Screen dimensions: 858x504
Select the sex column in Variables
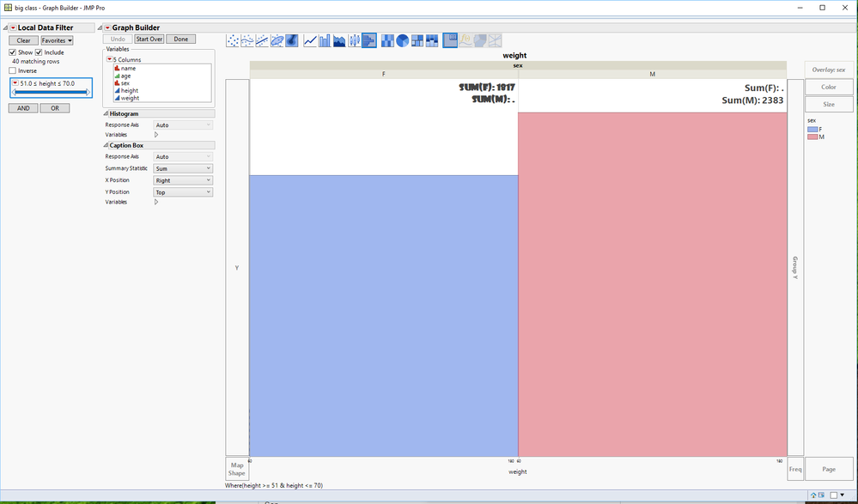pyautogui.click(x=125, y=83)
